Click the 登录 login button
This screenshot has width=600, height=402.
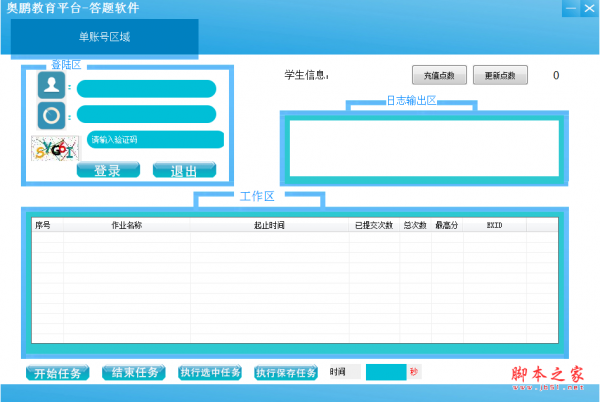(x=108, y=170)
